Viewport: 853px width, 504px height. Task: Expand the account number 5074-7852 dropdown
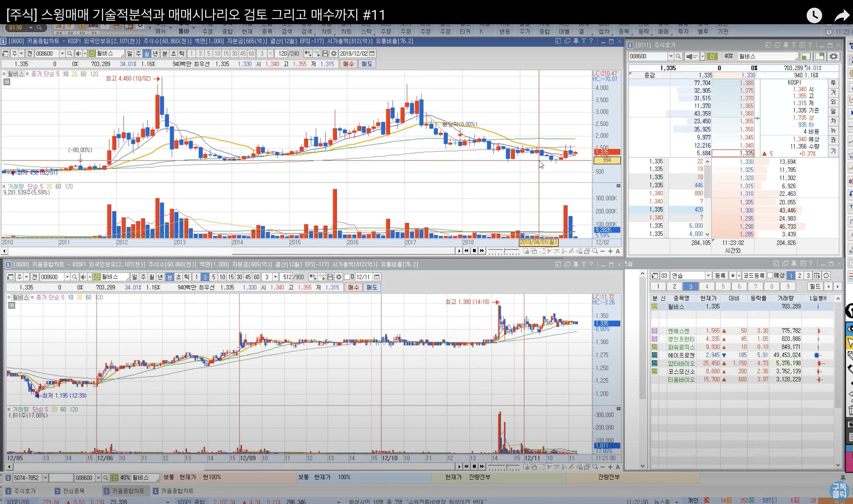(45, 478)
